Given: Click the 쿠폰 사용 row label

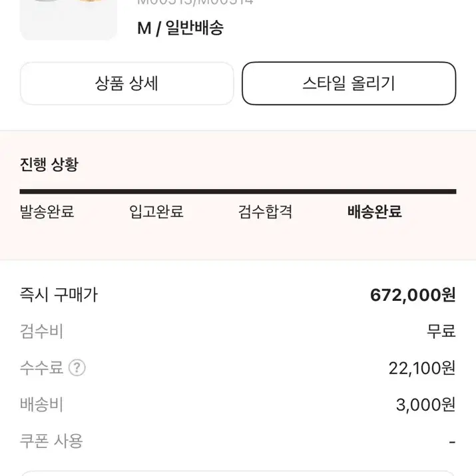Looking at the screenshot, I should pos(51,441).
